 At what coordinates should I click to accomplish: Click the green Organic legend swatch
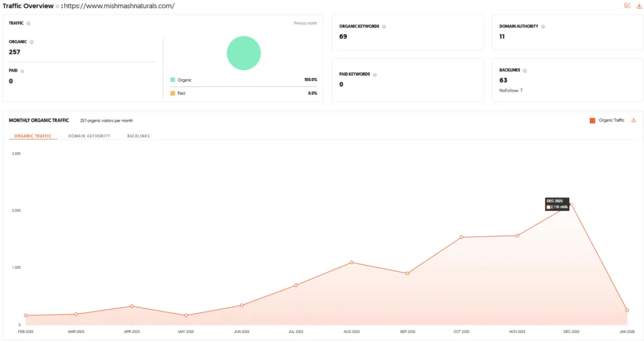[x=172, y=80]
